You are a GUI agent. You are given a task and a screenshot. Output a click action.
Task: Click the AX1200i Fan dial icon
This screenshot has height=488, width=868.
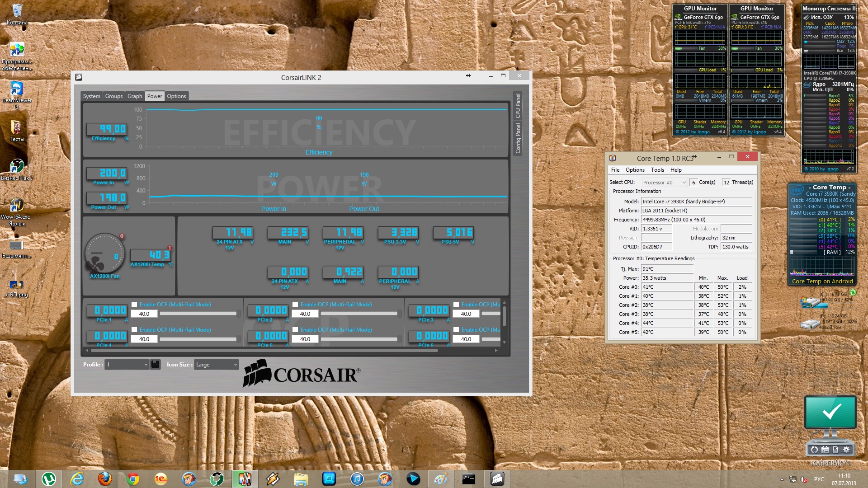(x=104, y=253)
